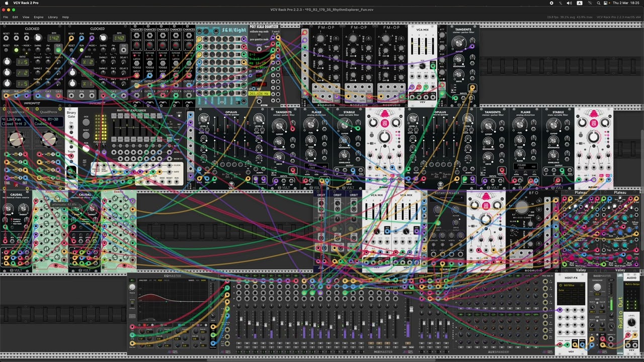Toggle lit RUN button on Clocked with ratio /2

(x=17, y=50)
